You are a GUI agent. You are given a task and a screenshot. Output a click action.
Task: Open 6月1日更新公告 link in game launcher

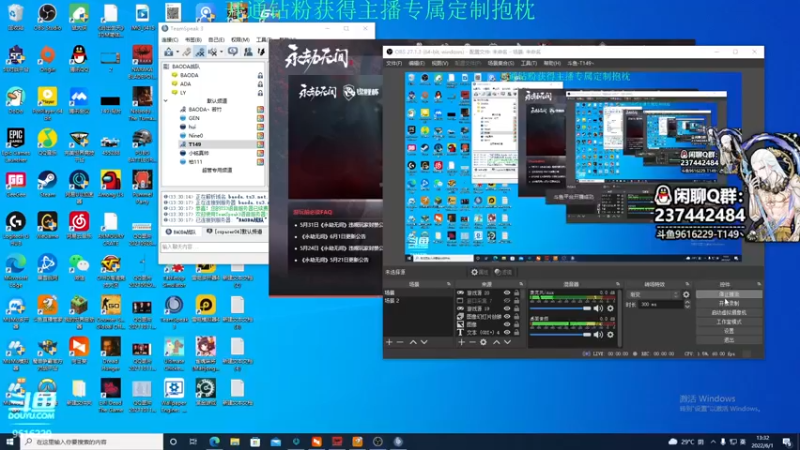point(333,237)
